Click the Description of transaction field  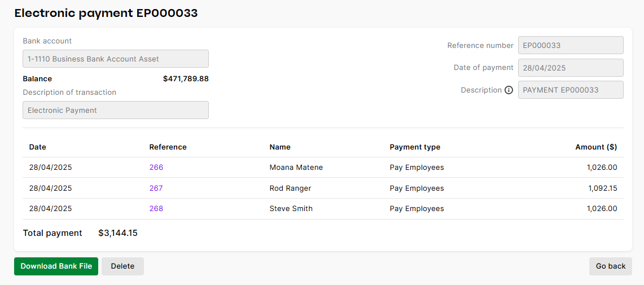pos(115,110)
